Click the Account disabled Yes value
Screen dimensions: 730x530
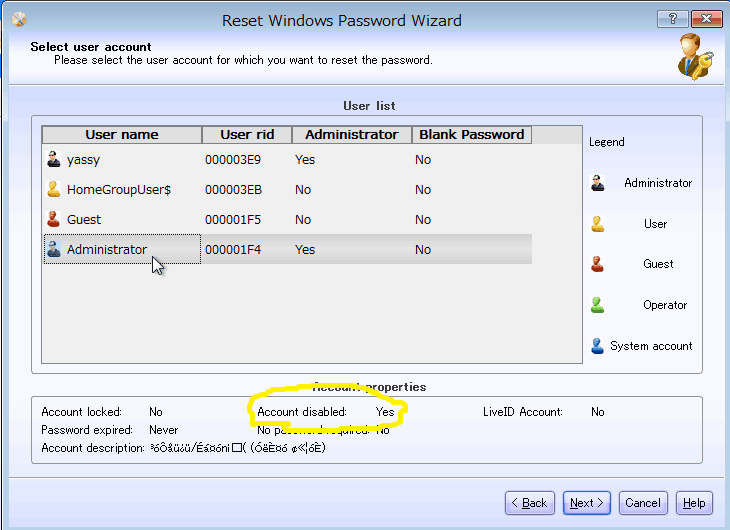click(385, 412)
